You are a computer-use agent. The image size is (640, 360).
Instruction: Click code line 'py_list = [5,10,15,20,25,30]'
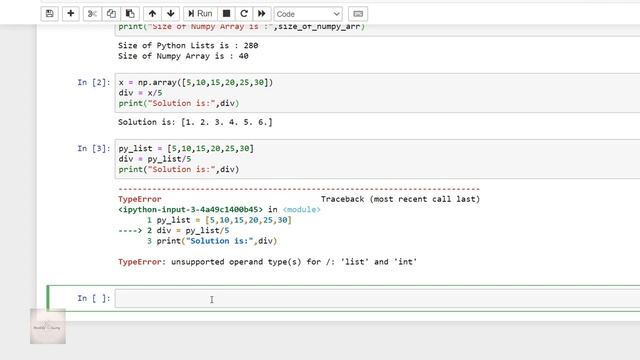coord(186,149)
